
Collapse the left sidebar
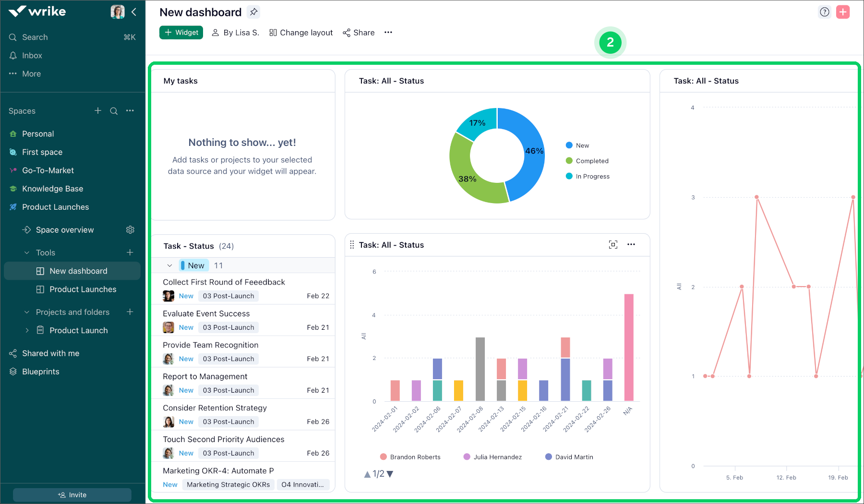pos(133,12)
